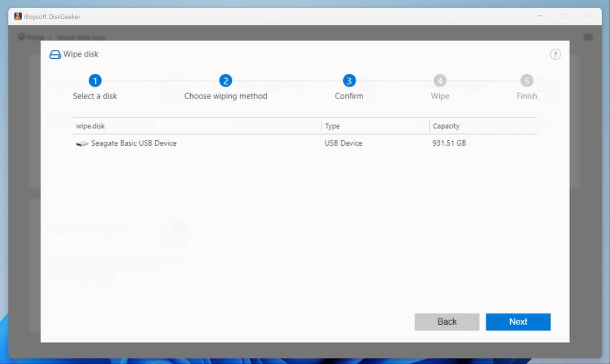The width and height of the screenshot is (610, 364).
Task: Minimize the iBoysoft DiskGeeker window
Action: click(540, 16)
